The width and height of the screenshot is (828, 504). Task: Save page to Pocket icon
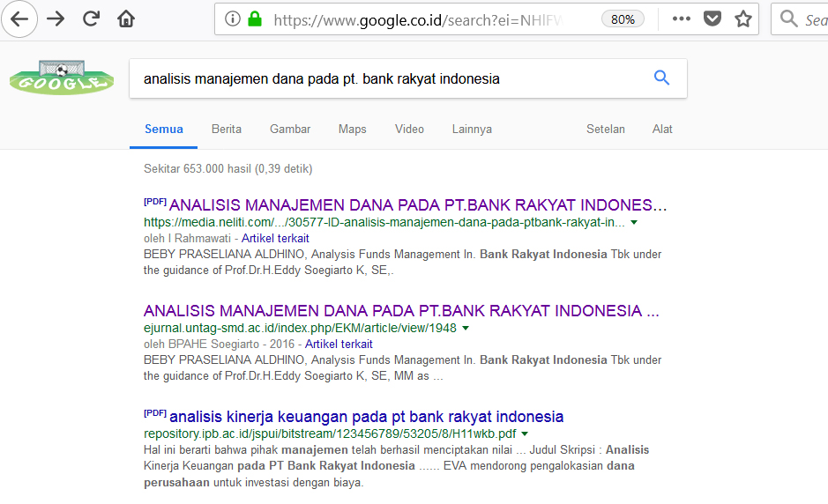click(x=712, y=19)
